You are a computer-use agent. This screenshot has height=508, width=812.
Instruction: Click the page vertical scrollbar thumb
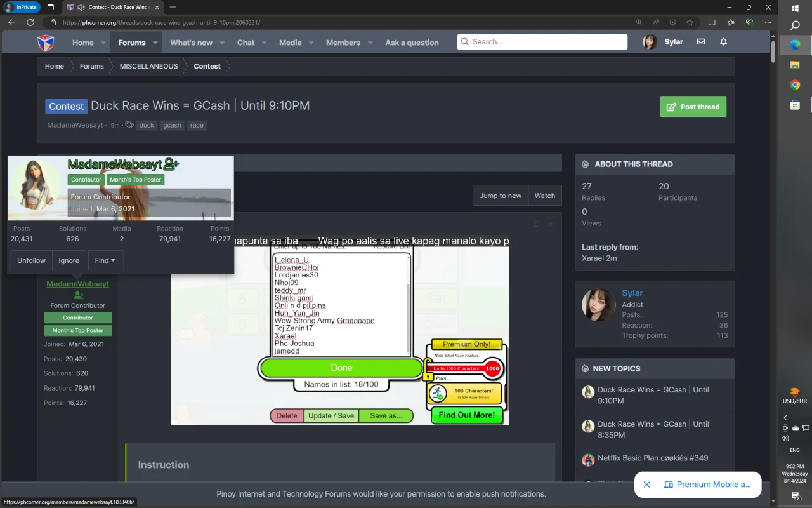tap(773, 52)
